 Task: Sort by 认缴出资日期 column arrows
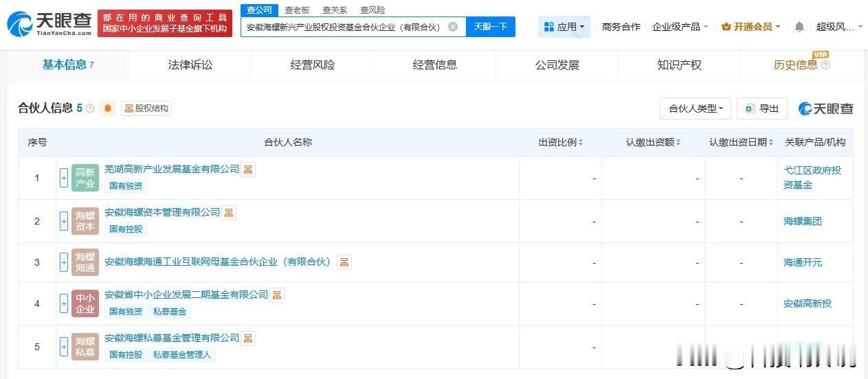pyautogui.click(x=771, y=143)
